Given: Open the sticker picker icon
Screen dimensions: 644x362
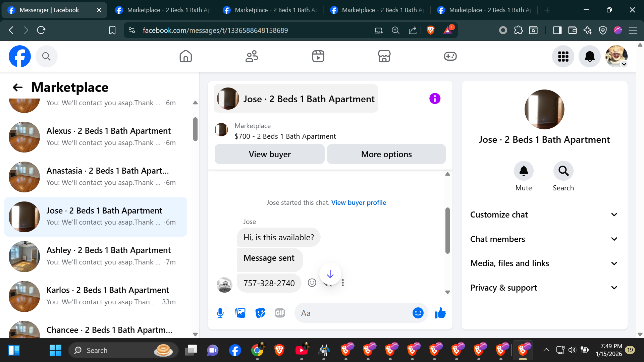Looking at the screenshot, I should [x=260, y=313].
